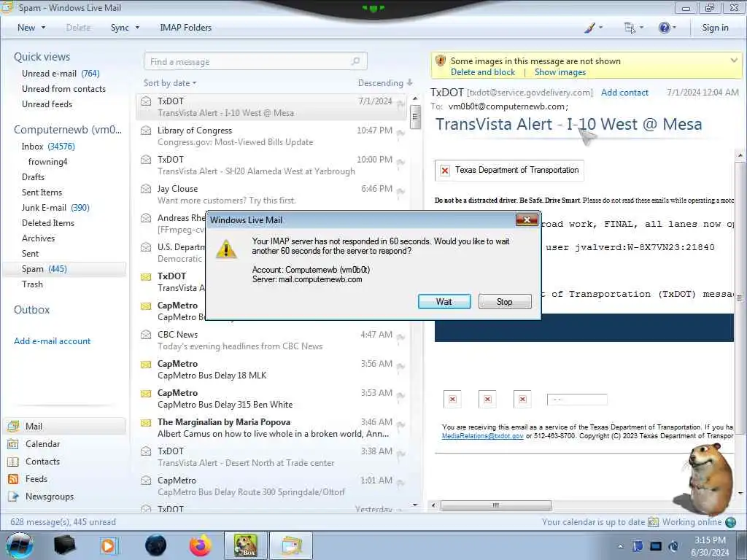This screenshot has width=747, height=560.
Task: Open the Sent Items folder
Action: [42, 192]
